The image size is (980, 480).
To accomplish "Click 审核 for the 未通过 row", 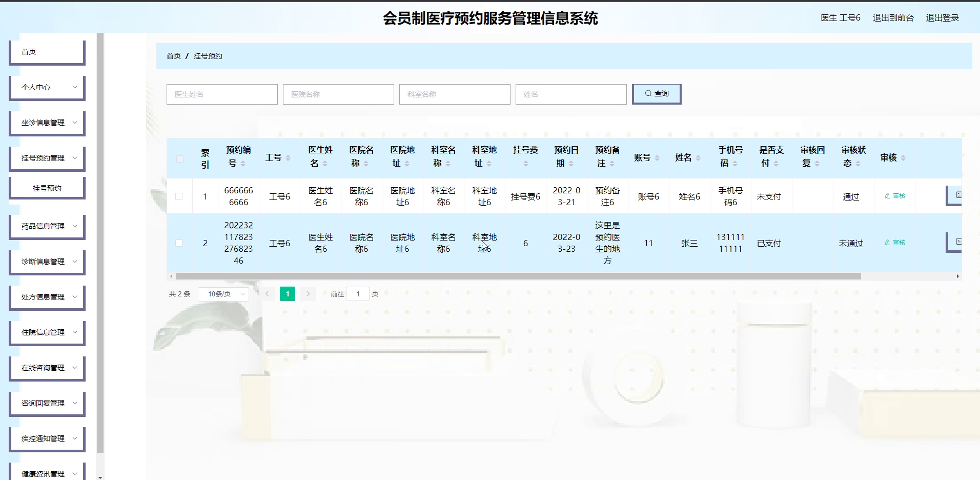I will [x=895, y=243].
